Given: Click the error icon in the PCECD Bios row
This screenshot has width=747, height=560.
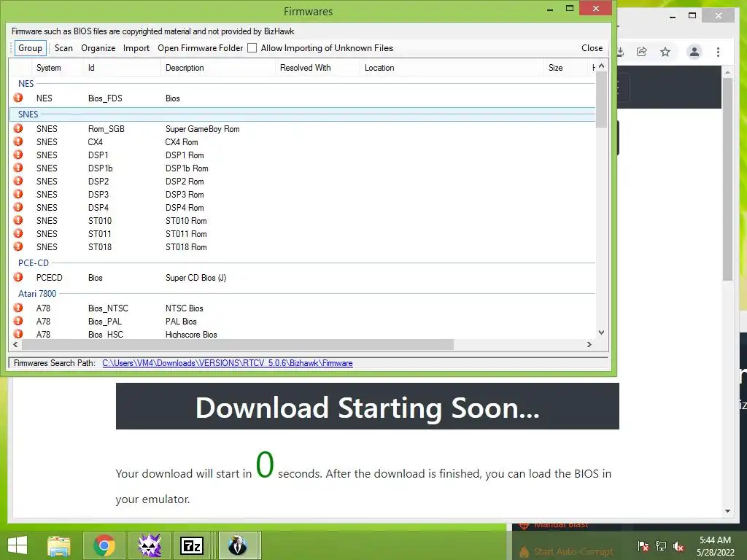Looking at the screenshot, I should 18,277.
